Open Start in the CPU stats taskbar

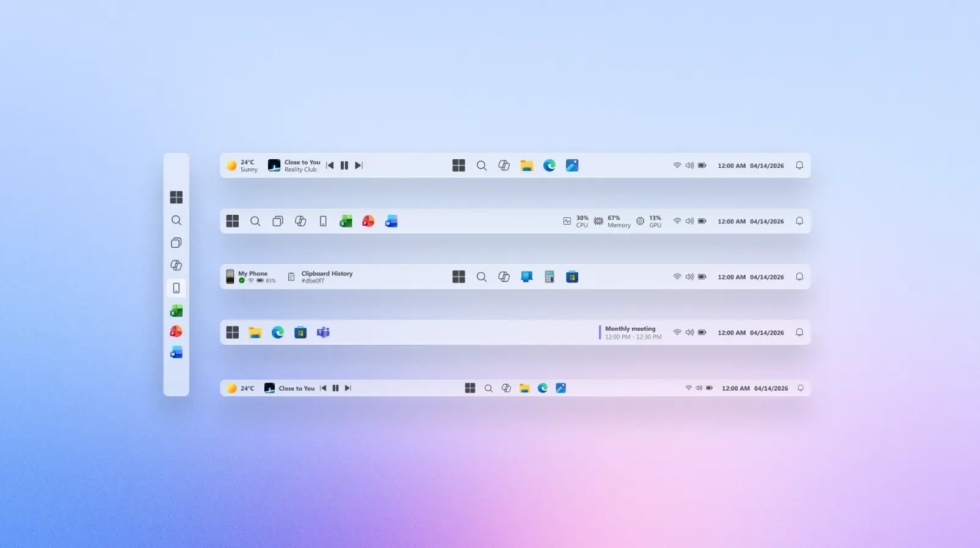(x=233, y=221)
